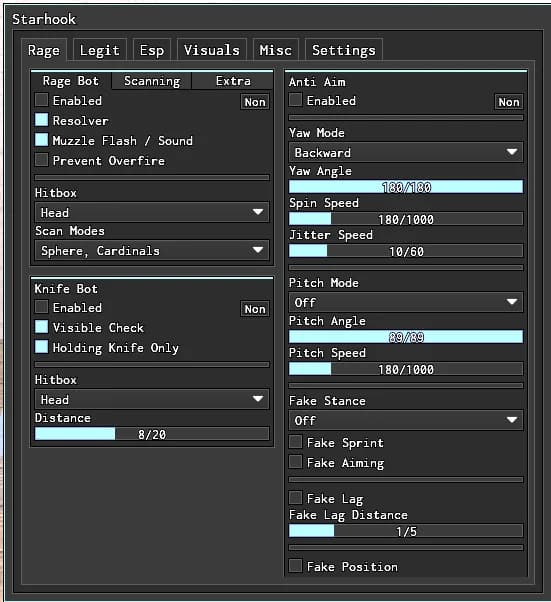551x602 pixels.
Task: Switch to the Legit tab
Action: pyautogui.click(x=99, y=50)
